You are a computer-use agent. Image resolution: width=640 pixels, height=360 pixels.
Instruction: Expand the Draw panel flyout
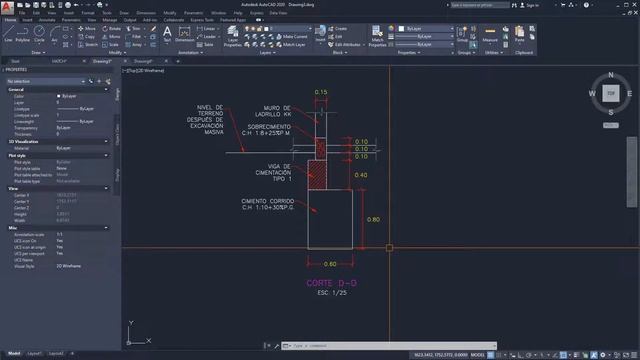[x=38, y=53]
